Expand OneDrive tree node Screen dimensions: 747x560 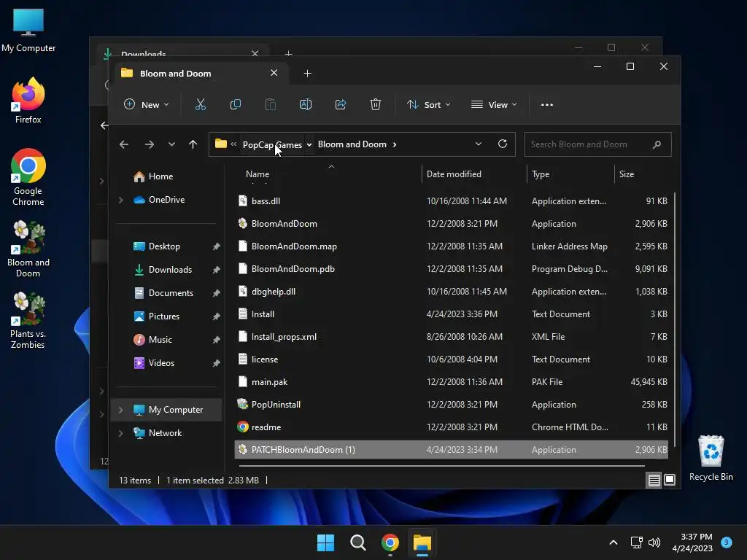[120, 200]
